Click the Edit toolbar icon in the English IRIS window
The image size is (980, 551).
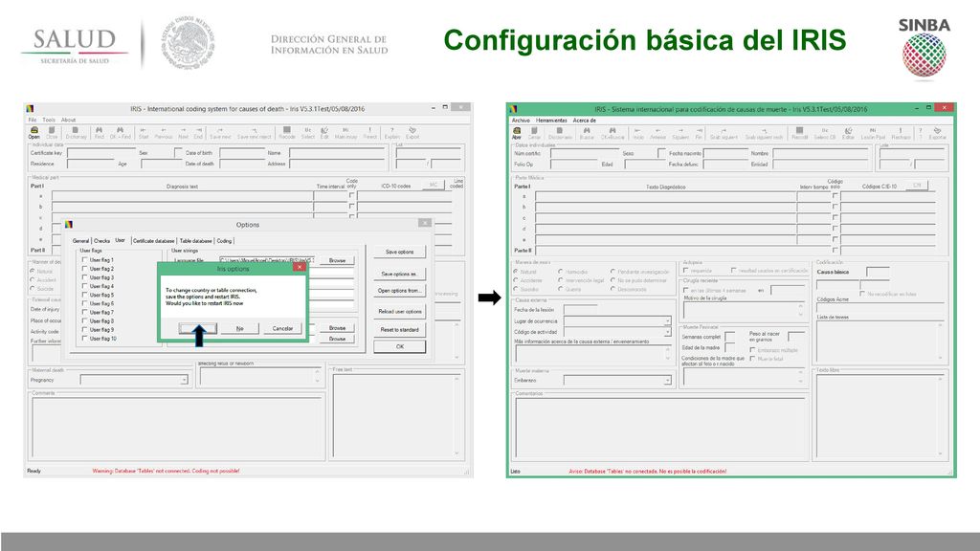324,132
